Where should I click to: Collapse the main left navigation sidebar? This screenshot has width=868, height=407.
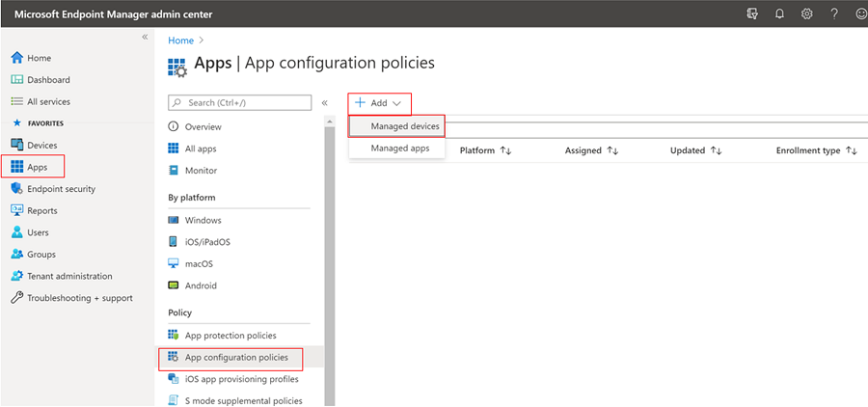145,37
